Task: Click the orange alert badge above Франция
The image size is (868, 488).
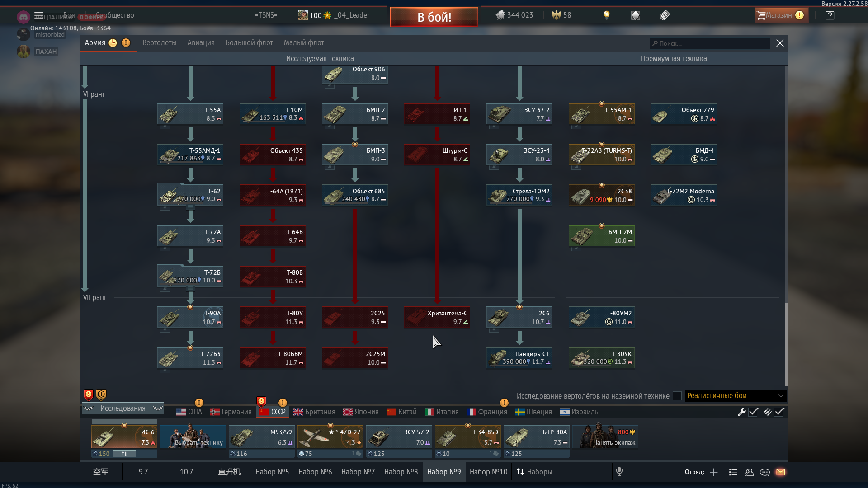Action: point(504,403)
